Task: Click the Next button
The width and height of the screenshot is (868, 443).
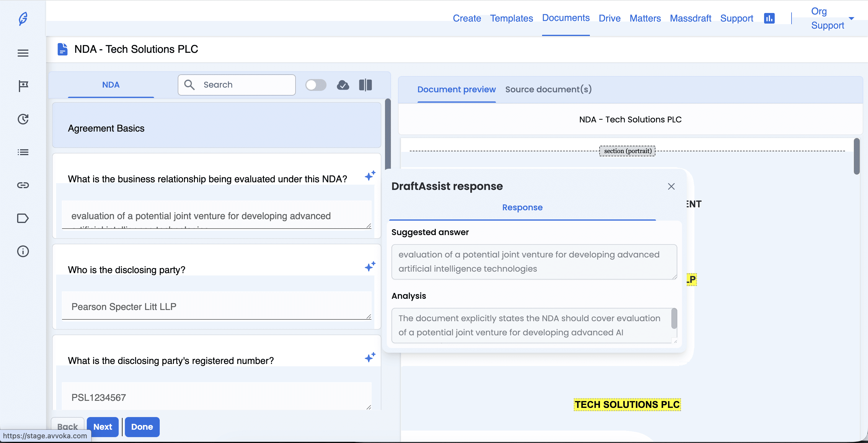Action: pos(102,426)
